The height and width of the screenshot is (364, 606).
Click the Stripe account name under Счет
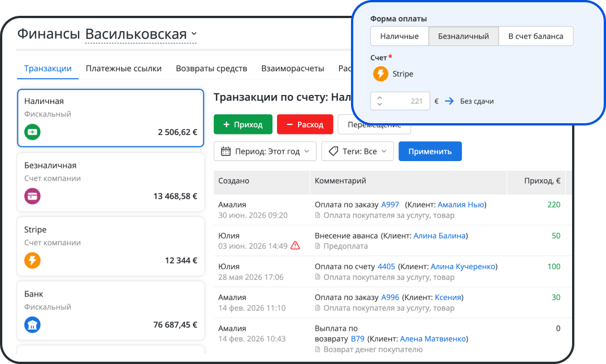402,74
